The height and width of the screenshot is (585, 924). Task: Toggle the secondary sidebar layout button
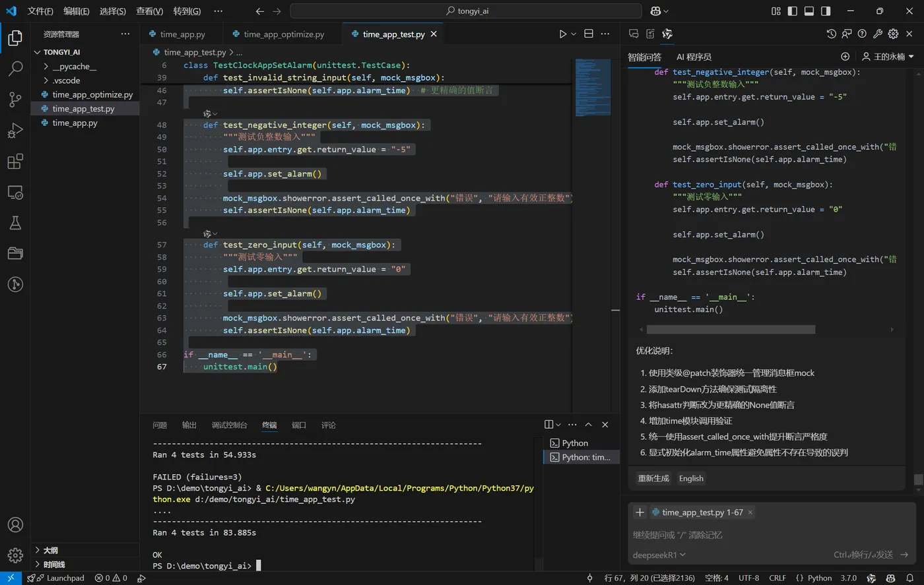tap(826, 11)
